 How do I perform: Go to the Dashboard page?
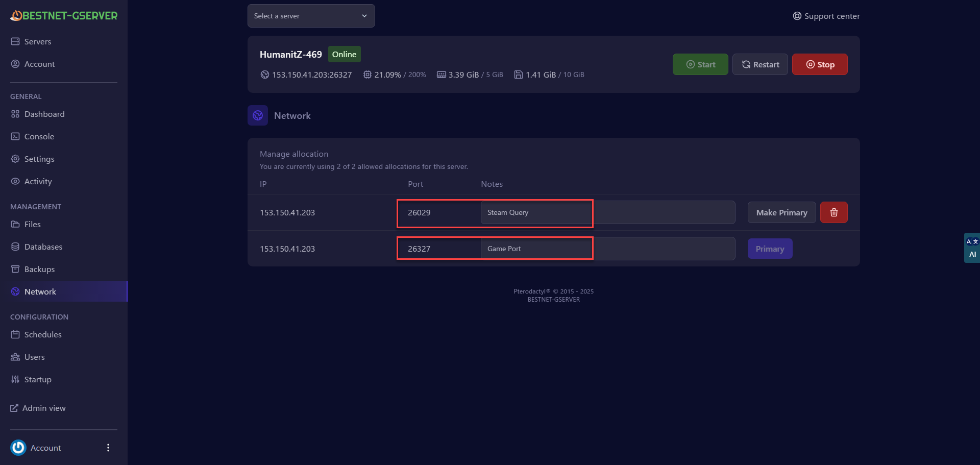click(x=44, y=114)
